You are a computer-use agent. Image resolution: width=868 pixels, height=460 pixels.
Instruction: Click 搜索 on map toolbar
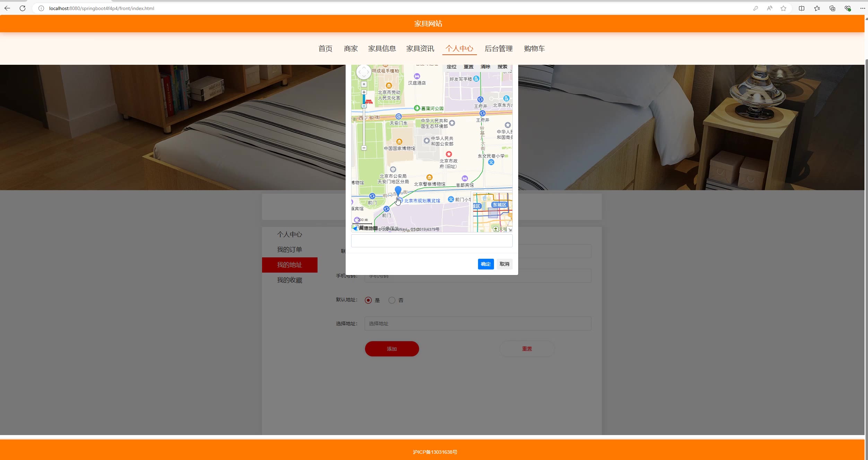[x=503, y=67]
